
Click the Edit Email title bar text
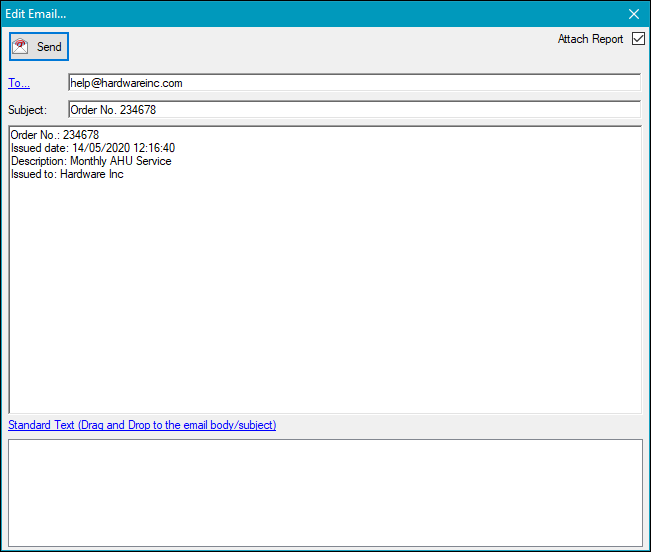(x=36, y=14)
